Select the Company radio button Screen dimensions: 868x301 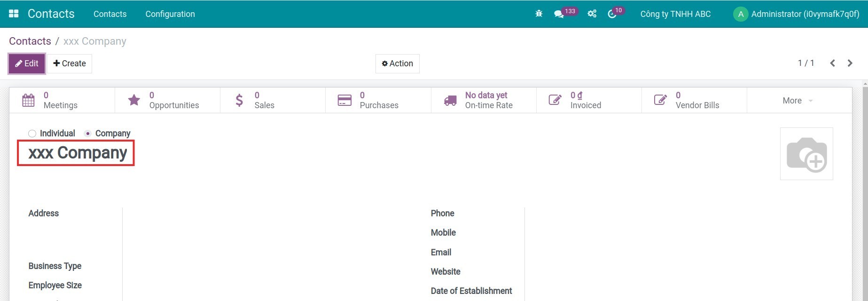click(87, 134)
